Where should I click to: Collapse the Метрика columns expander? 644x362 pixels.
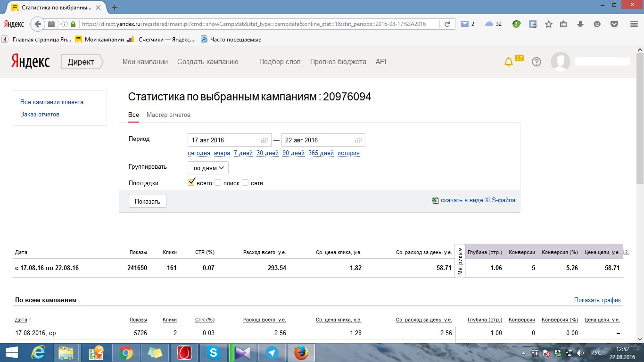[460, 260]
